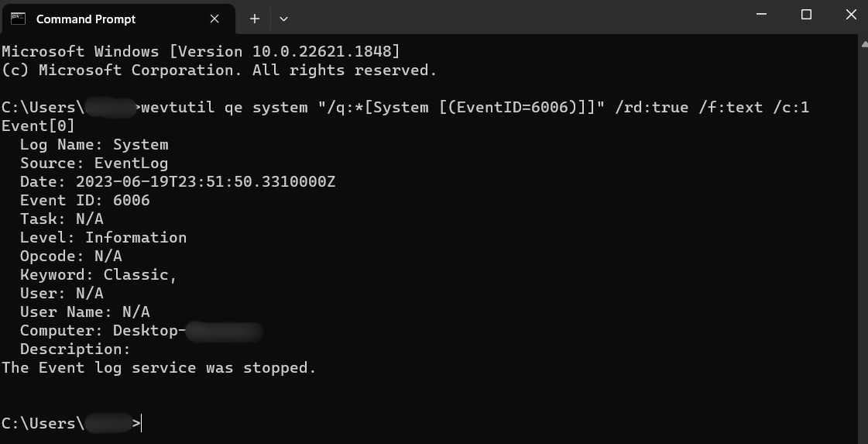Click the Event log service stopped message
Image resolution: width=868 pixels, height=444 pixels.
(x=159, y=367)
